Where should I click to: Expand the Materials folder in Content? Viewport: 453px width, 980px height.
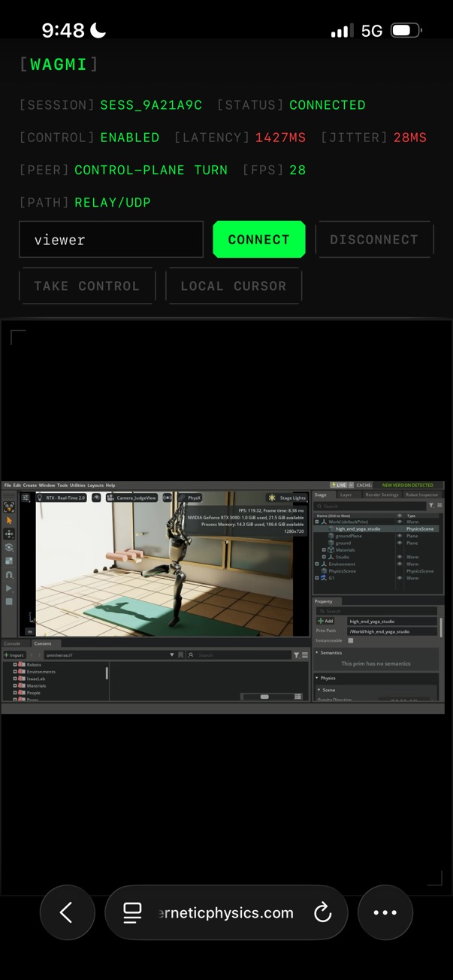[15, 686]
